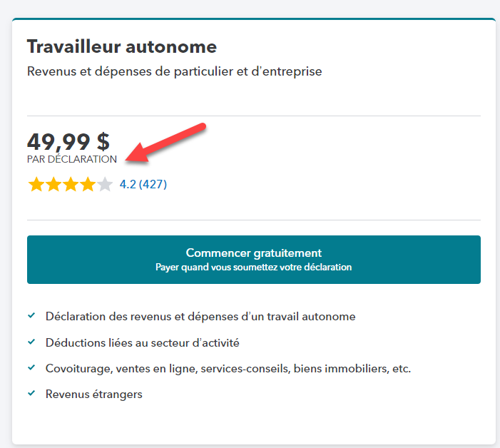Click the checkmark beside "Revenus étrangers"
Viewport: 500px width, 448px height.
[31, 393]
